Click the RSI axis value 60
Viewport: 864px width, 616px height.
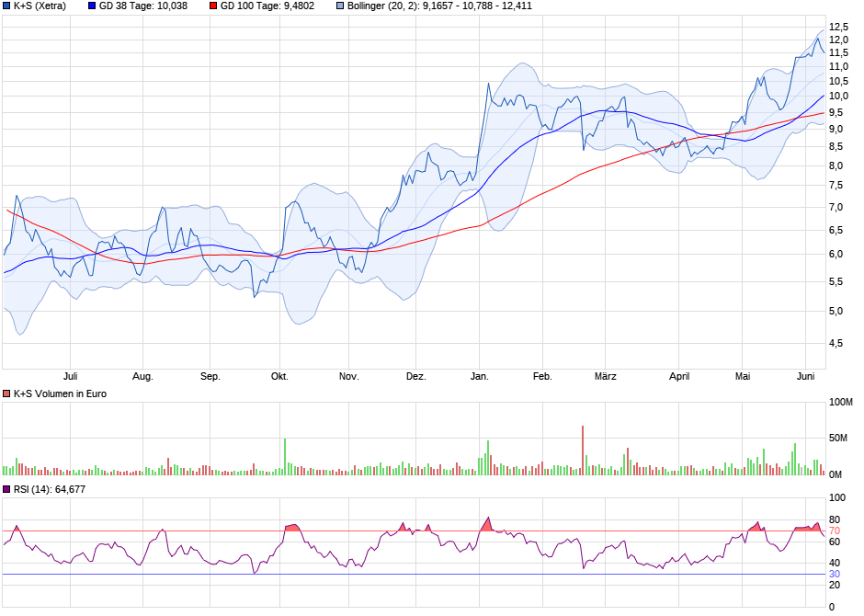[x=835, y=542]
